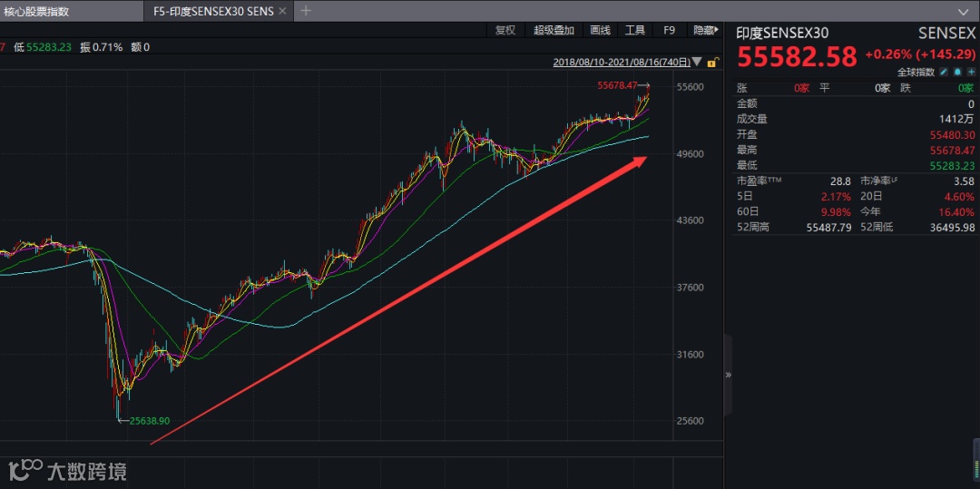Toggle the yellow padlock range lock
This screenshot has height=489, width=980.
click(713, 63)
